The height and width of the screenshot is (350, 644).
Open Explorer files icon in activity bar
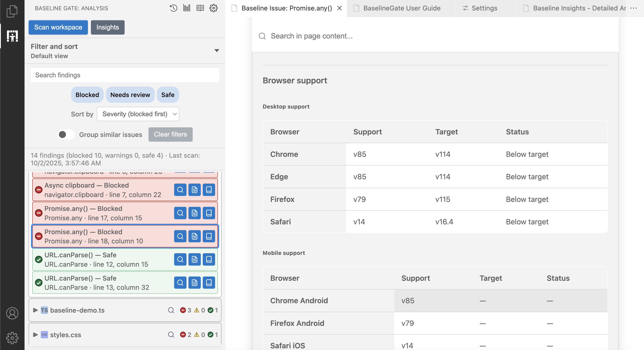click(12, 11)
